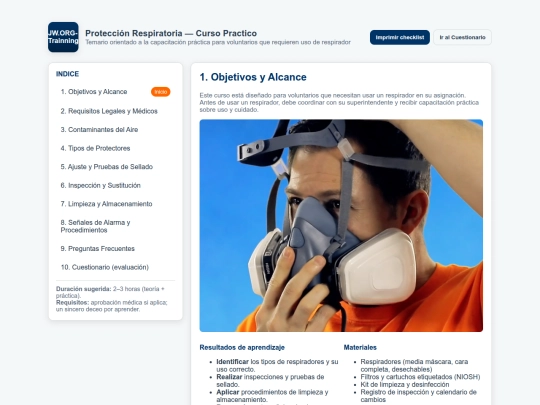Click the Resultados de aprendizaje heading

(242, 347)
